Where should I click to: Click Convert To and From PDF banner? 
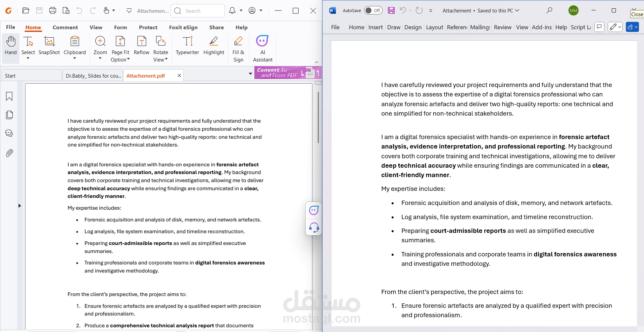pyautogui.click(x=288, y=73)
